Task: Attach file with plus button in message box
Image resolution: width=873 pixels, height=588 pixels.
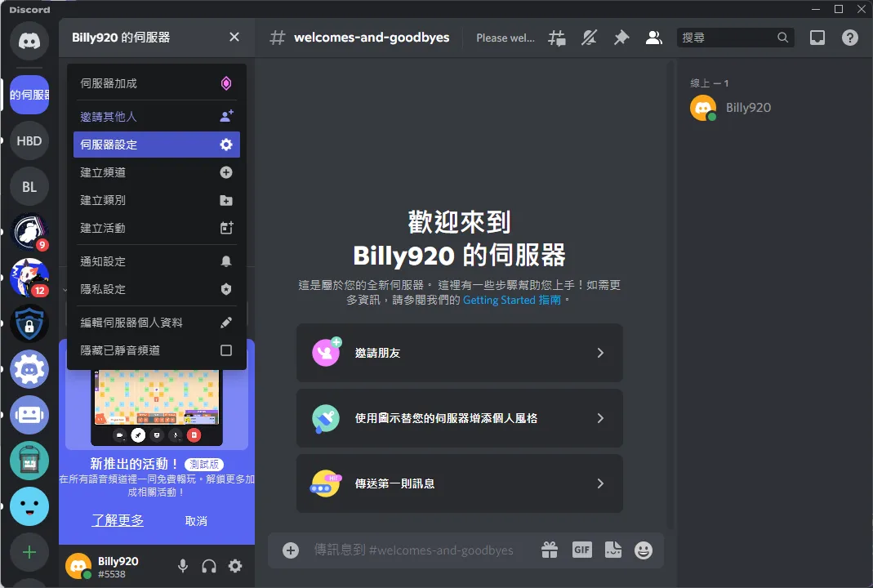Action: coord(291,550)
